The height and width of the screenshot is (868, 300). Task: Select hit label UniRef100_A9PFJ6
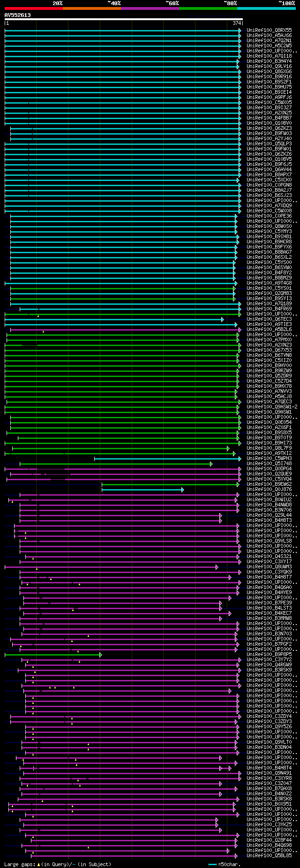(x=269, y=98)
